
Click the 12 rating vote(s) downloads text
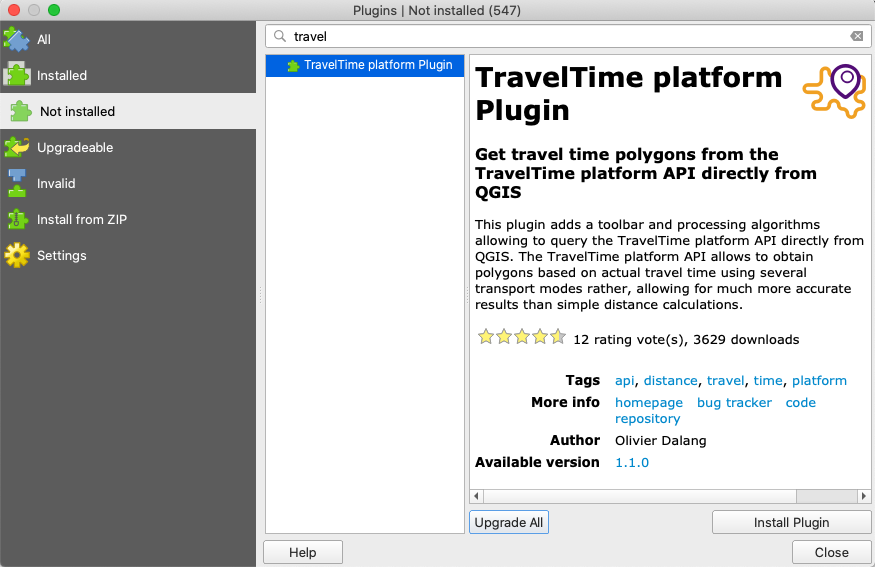point(686,340)
